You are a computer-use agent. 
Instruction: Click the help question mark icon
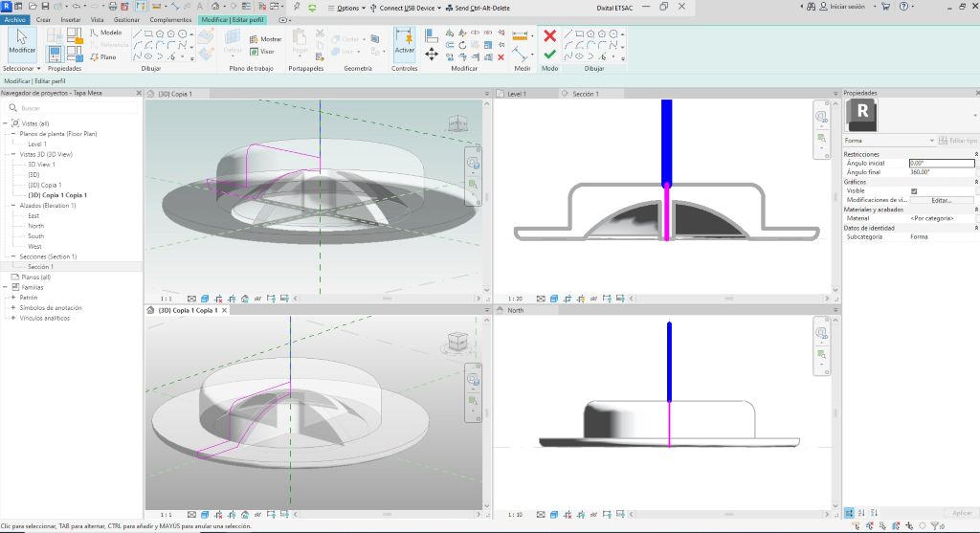point(903,7)
